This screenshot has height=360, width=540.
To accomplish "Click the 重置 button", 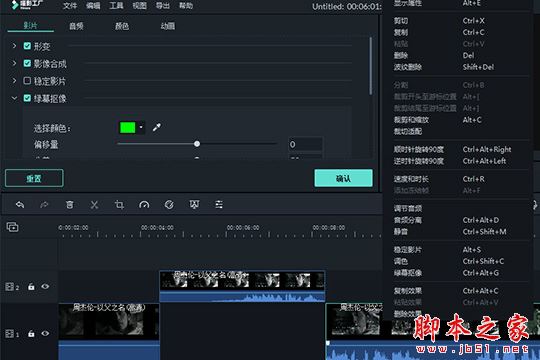I will [x=34, y=178].
